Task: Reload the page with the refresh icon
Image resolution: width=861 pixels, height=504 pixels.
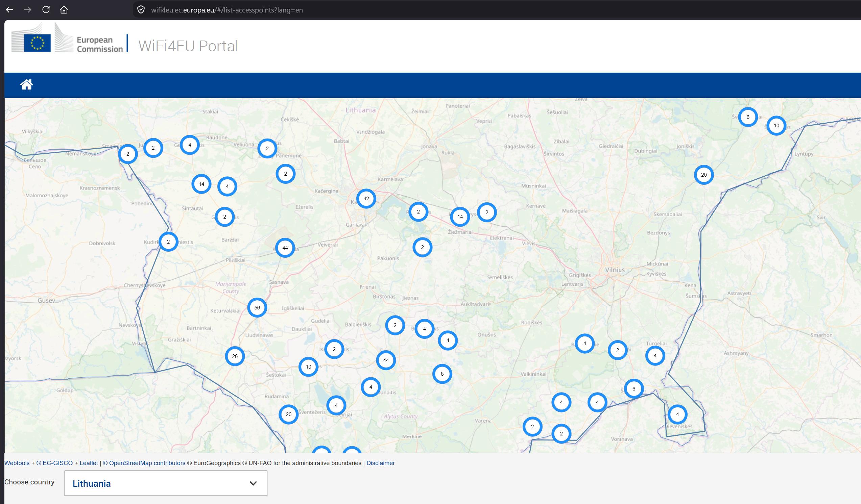Action: coord(46,9)
